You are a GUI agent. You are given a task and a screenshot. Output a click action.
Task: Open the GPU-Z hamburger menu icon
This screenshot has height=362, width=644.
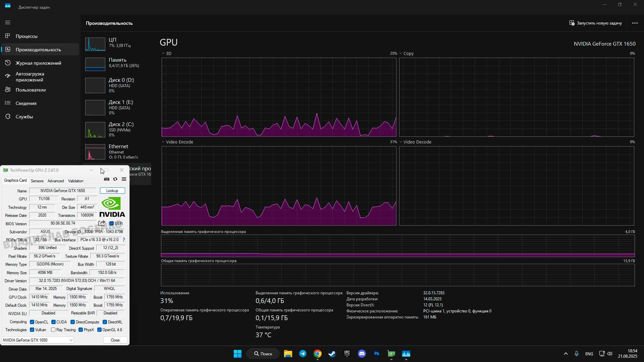124,179
